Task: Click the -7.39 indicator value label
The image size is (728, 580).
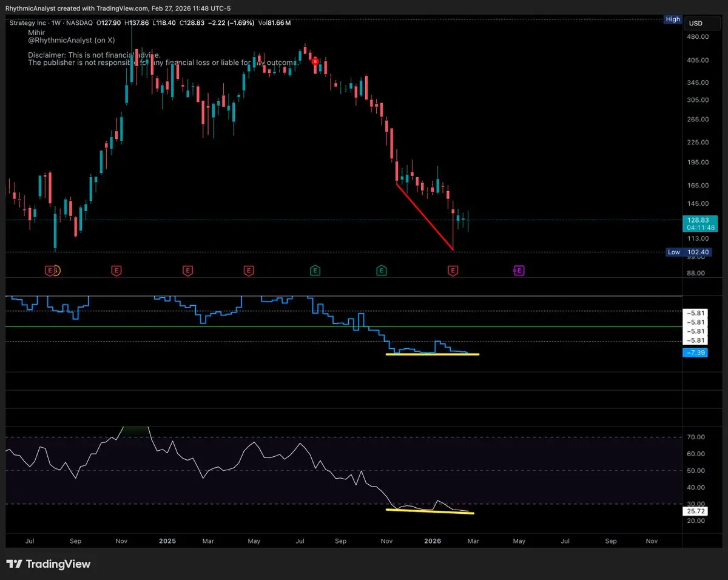Action: pyautogui.click(x=695, y=352)
